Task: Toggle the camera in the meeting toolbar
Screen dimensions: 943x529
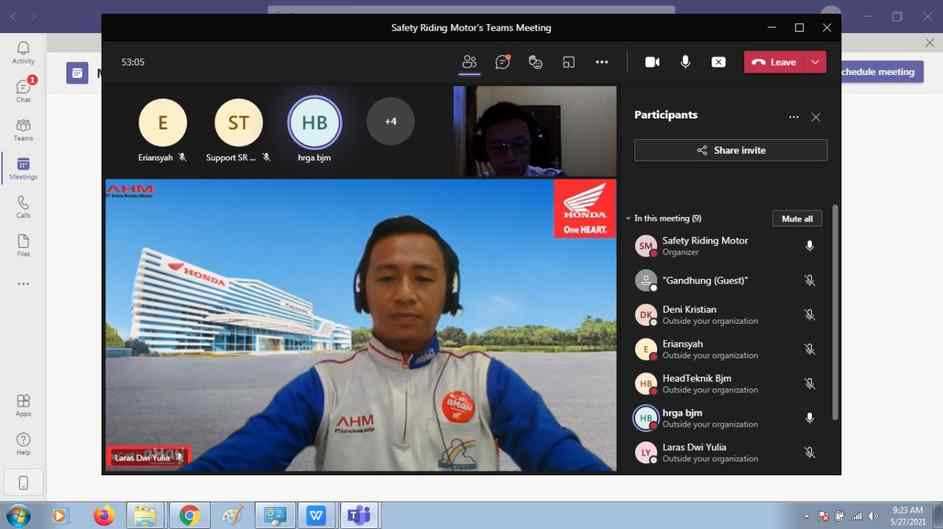Action: point(652,62)
